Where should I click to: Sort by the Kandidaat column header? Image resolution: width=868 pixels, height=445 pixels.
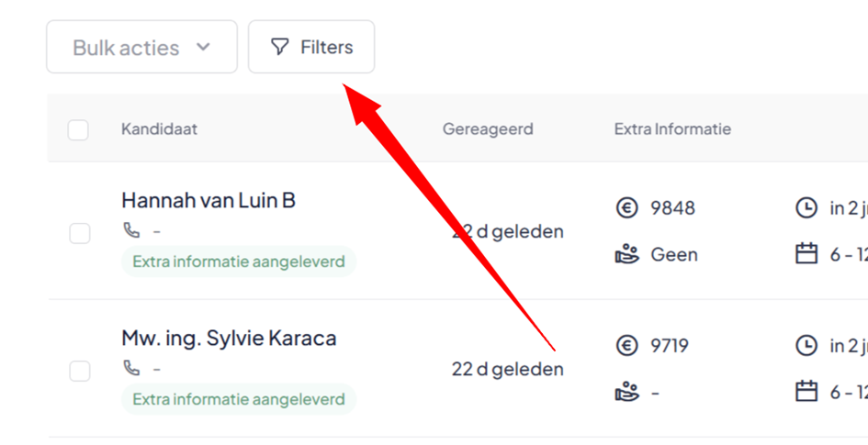pyautogui.click(x=160, y=129)
